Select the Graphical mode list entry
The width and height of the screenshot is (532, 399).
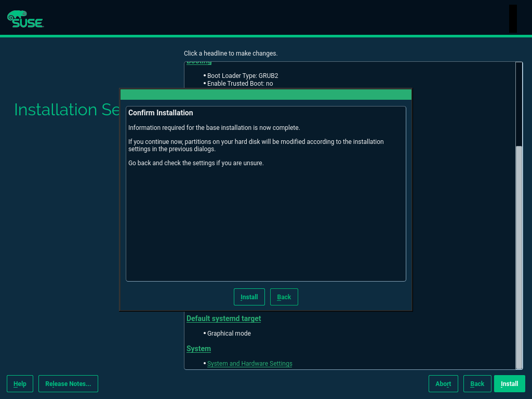229,334
